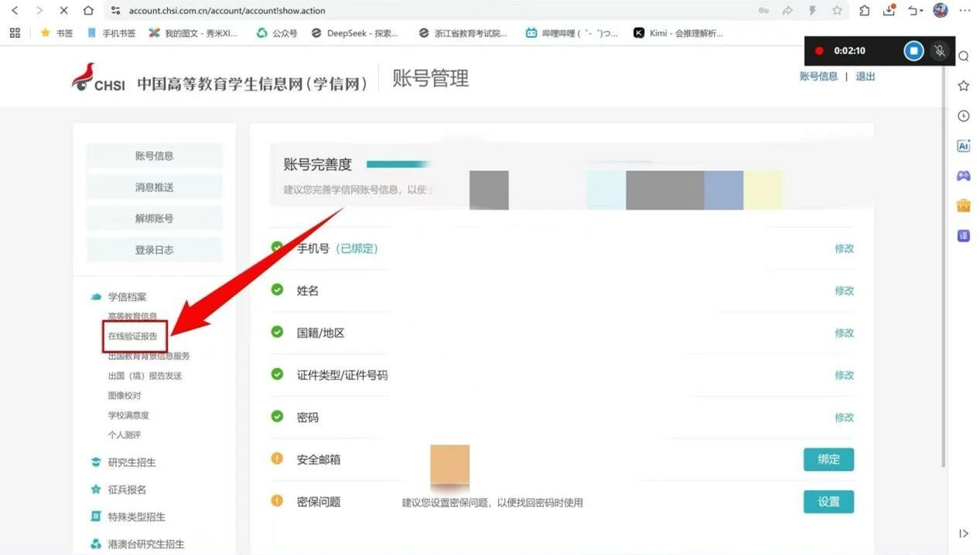Open the sidebar history clock icon
980x555 pixels.
(x=964, y=116)
